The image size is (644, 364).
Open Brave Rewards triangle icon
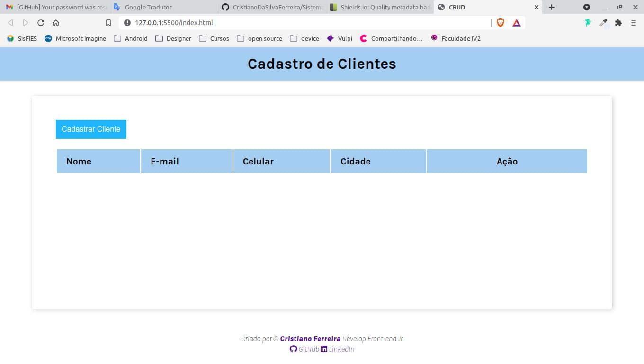517,23
